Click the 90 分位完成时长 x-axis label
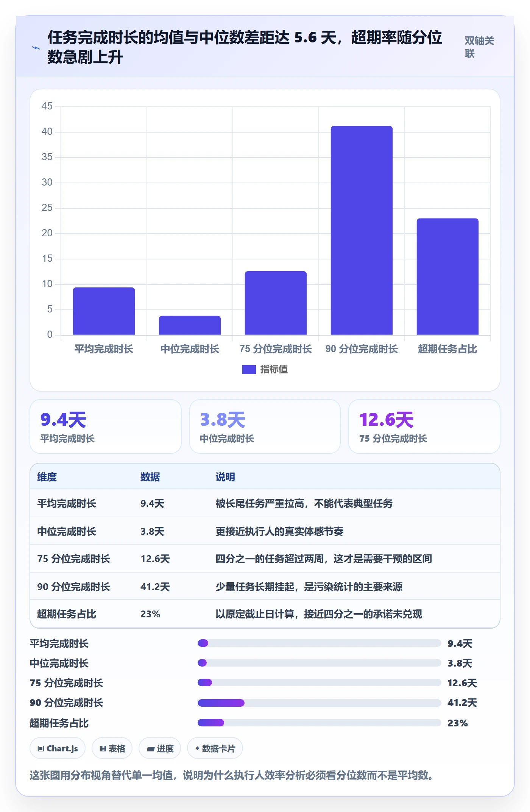The height and width of the screenshot is (812, 530). (362, 349)
